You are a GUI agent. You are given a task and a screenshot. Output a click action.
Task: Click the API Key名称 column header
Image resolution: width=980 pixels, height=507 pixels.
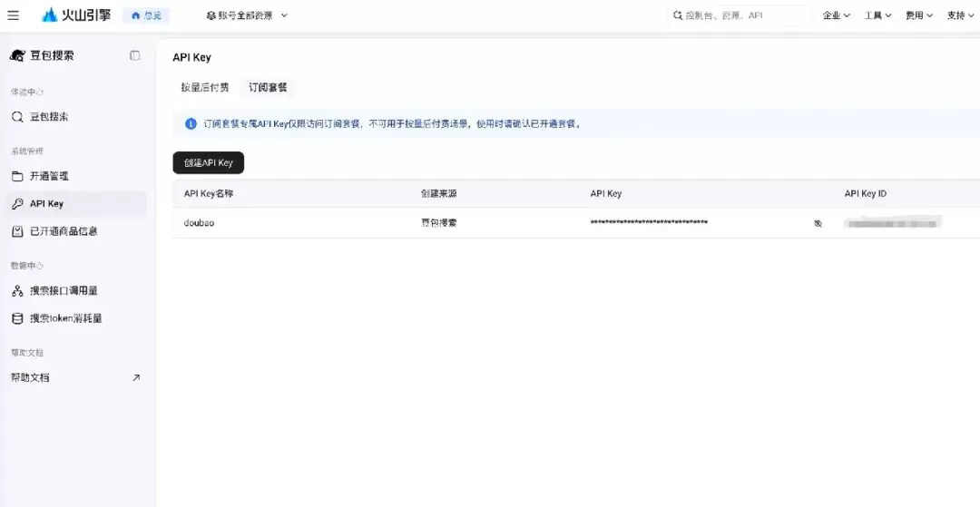tap(209, 193)
